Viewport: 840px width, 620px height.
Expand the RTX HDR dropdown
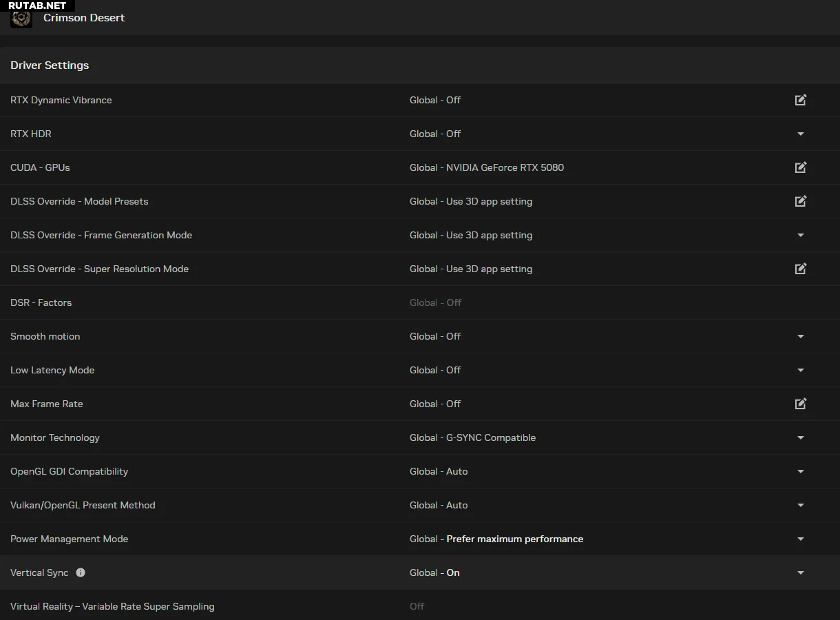pyautogui.click(x=800, y=134)
